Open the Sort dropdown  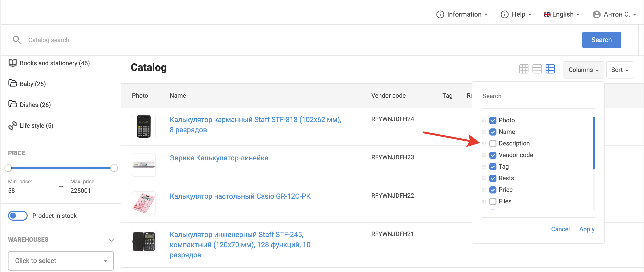pos(619,70)
